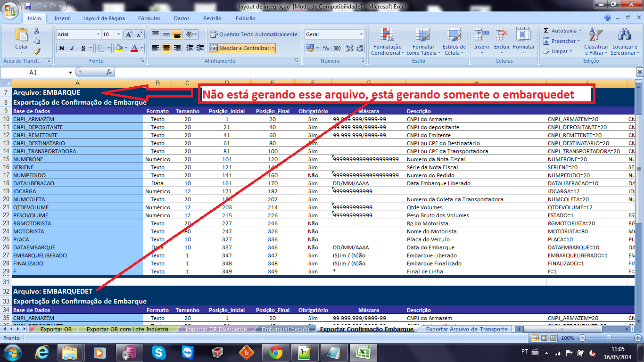The height and width of the screenshot is (362, 644).
Task: Expand the font size 10 dropdown
Action: click(118, 34)
